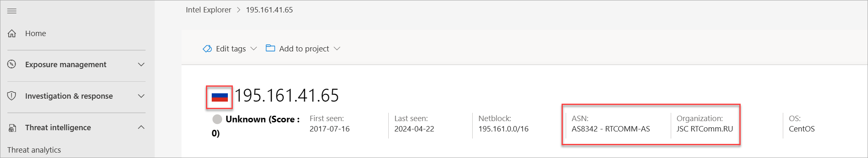The width and height of the screenshot is (868, 158).
Task: Click the Russian flag icon
Action: tap(220, 97)
